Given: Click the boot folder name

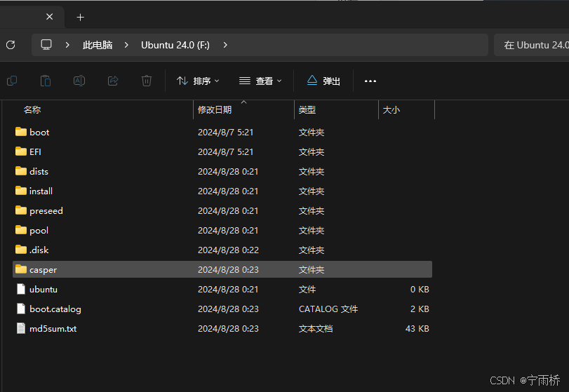Looking at the screenshot, I should coord(39,133).
